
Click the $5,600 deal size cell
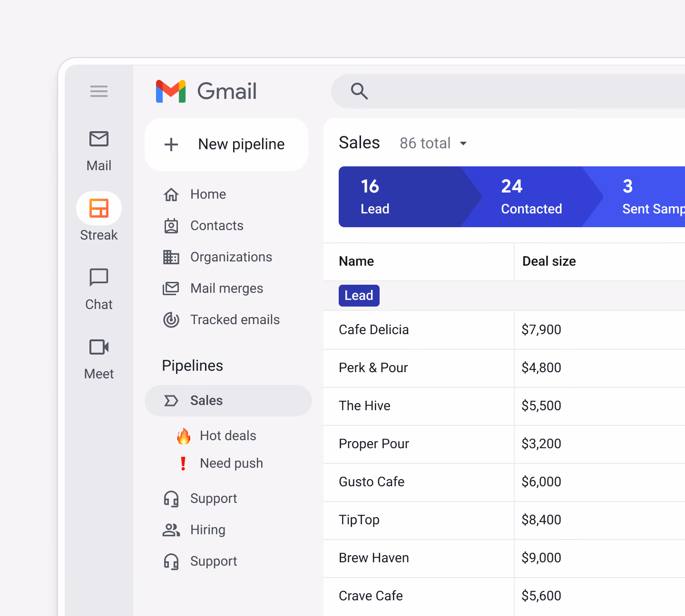click(600, 596)
